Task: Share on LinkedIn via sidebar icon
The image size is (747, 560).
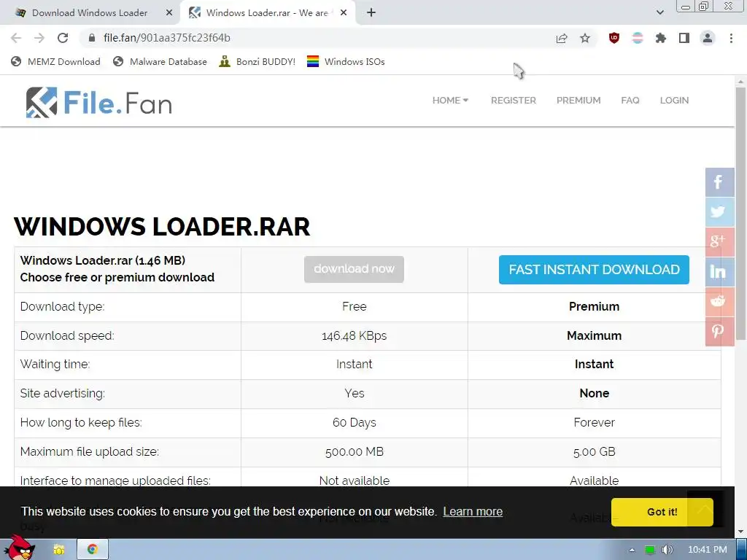Action: [719, 272]
